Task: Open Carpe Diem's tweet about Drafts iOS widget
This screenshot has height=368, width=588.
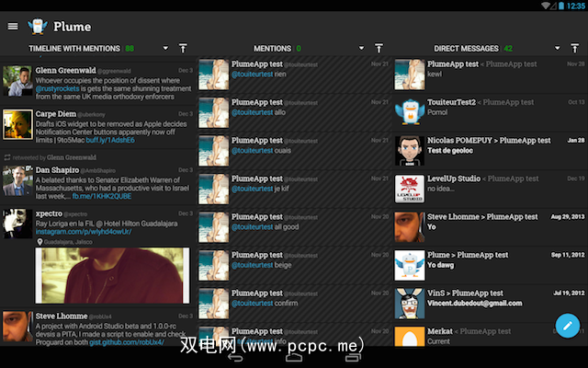Action: point(98,127)
